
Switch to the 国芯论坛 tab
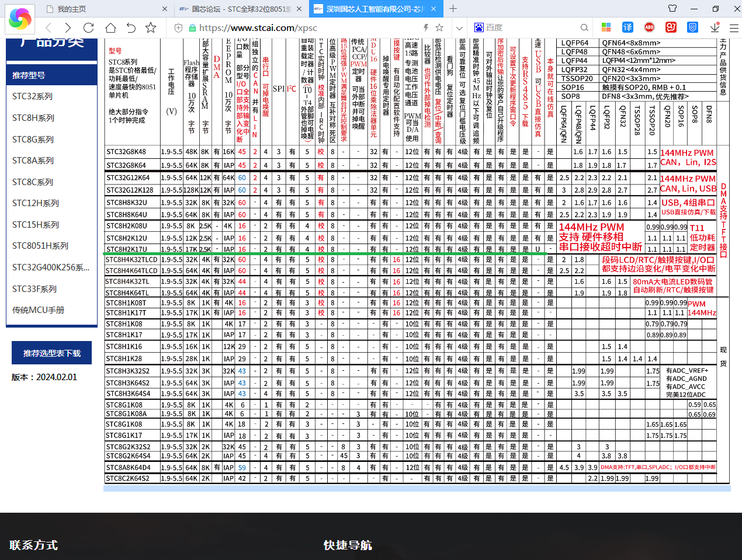point(241,9)
